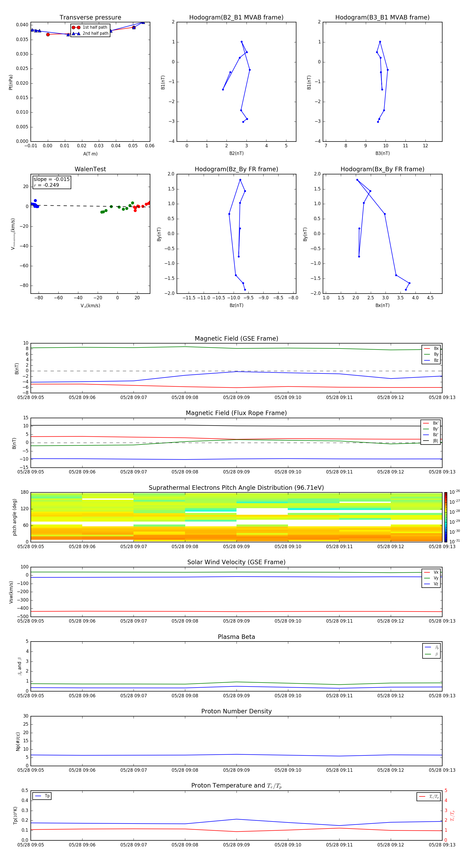
Task: Click the 'r = -0.249' annotation
Action: point(47,185)
